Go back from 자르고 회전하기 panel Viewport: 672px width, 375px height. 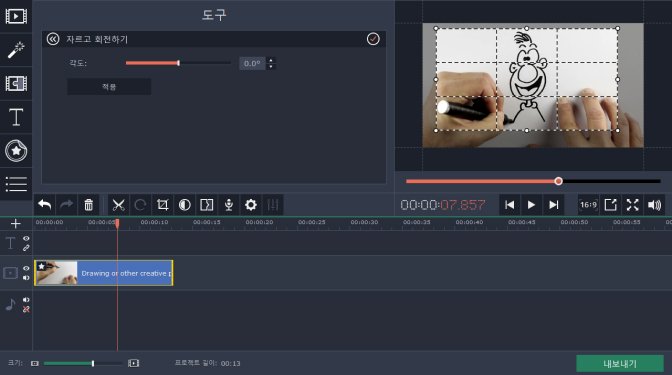[x=53, y=39]
